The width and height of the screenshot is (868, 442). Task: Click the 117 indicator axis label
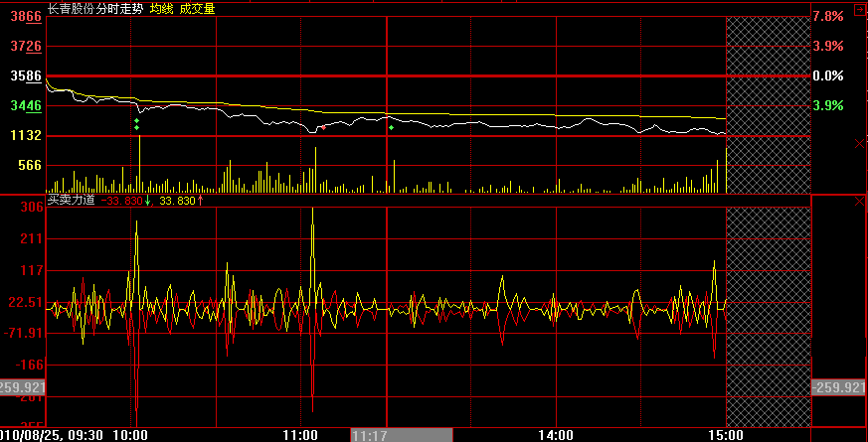click(33, 270)
